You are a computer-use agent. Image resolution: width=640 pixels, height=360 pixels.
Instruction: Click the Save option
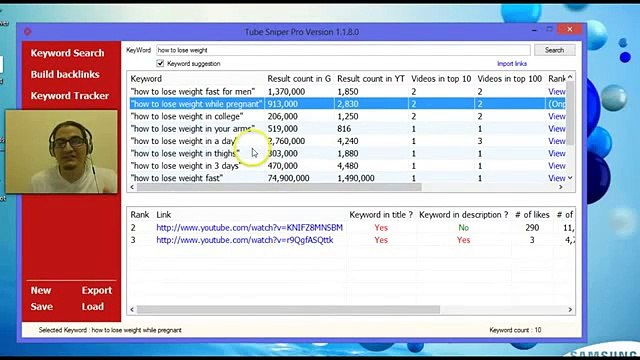pos(42,307)
